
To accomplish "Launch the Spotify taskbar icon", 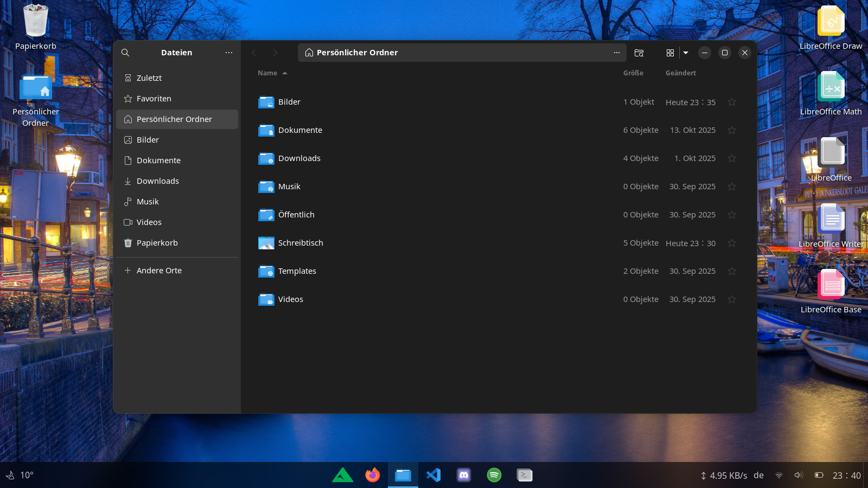I will pyautogui.click(x=494, y=475).
